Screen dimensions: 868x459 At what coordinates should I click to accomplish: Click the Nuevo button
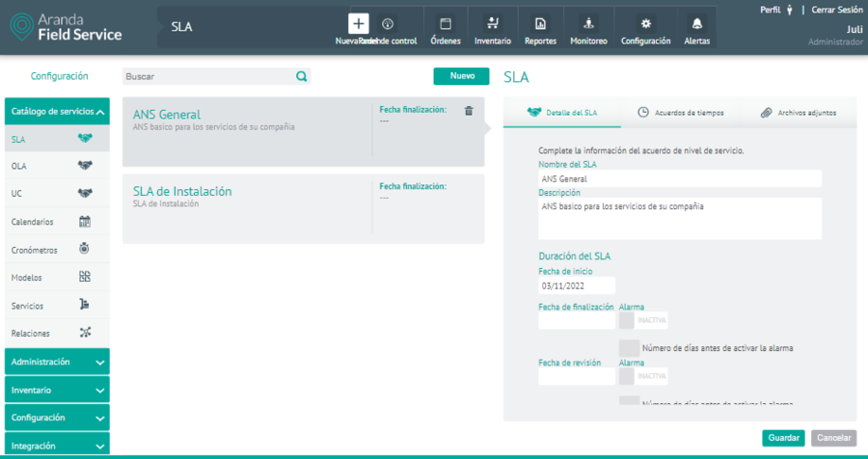pyautogui.click(x=461, y=76)
